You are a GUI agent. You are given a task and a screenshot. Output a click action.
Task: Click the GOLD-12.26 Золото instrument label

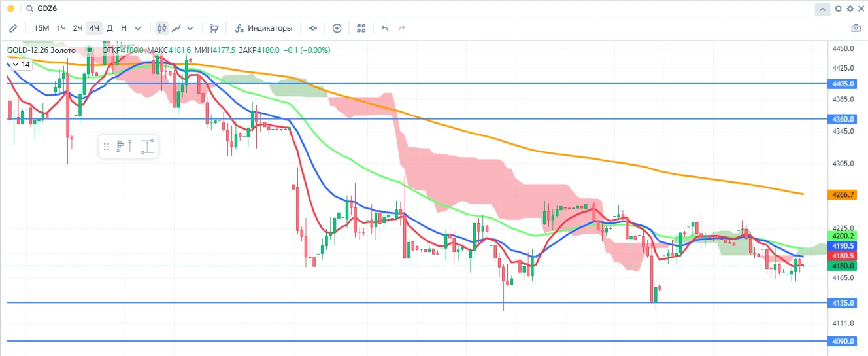(x=41, y=50)
